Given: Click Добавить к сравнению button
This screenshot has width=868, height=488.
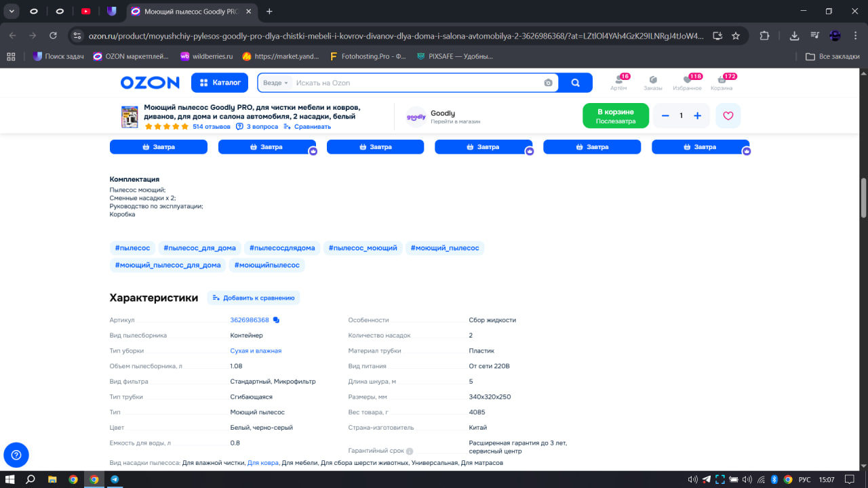Looking at the screenshot, I should [253, 298].
